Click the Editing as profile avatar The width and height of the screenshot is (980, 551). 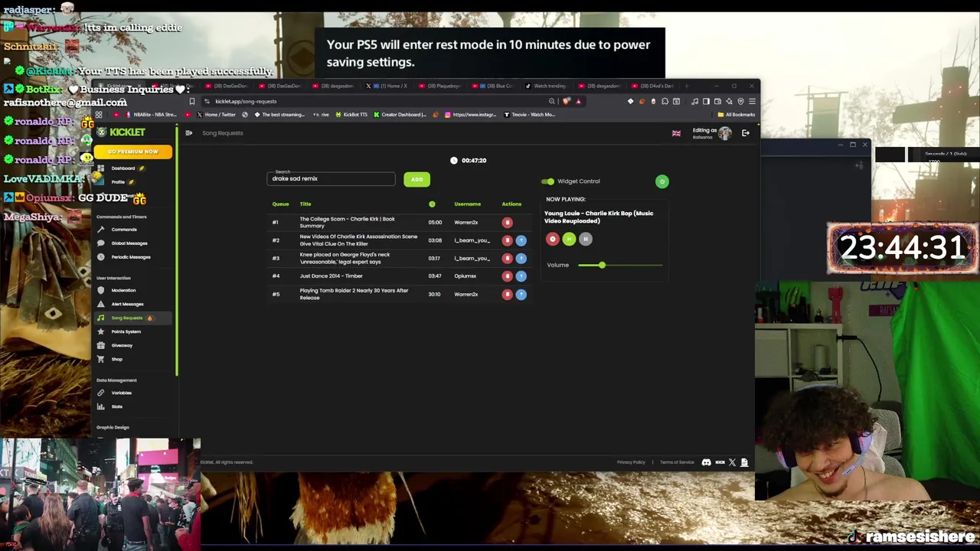tap(724, 133)
